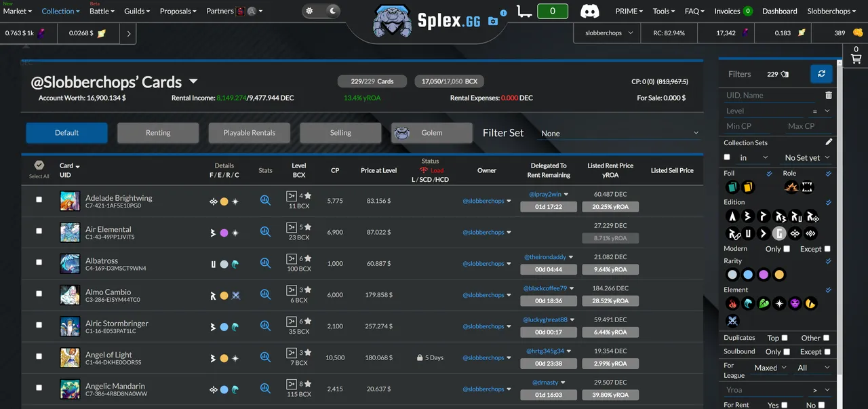Screen dimensions: 868x409
Task: Select the Death element filter icon
Action: pyautogui.click(x=795, y=303)
